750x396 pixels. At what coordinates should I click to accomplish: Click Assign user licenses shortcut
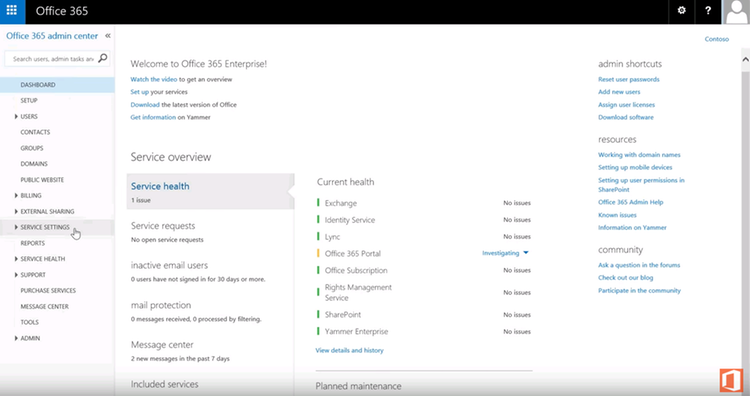coord(626,105)
